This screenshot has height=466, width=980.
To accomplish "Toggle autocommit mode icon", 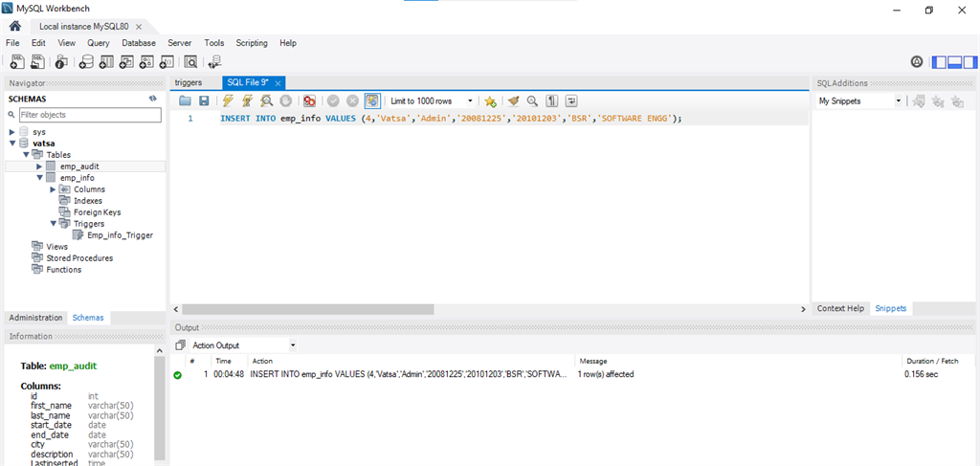I will [372, 100].
